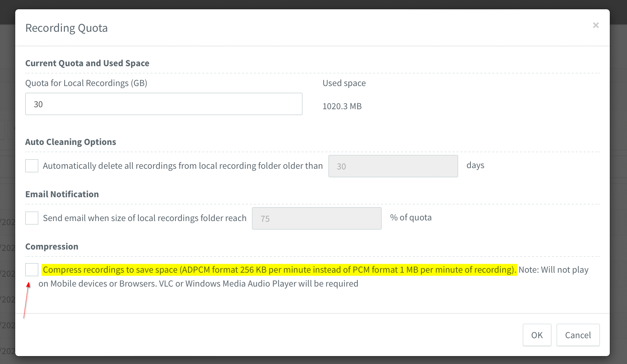Image resolution: width=627 pixels, height=364 pixels.
Task: Click the 'Automatically delete all recordings' label text
Action: click(x=183, y=166)
